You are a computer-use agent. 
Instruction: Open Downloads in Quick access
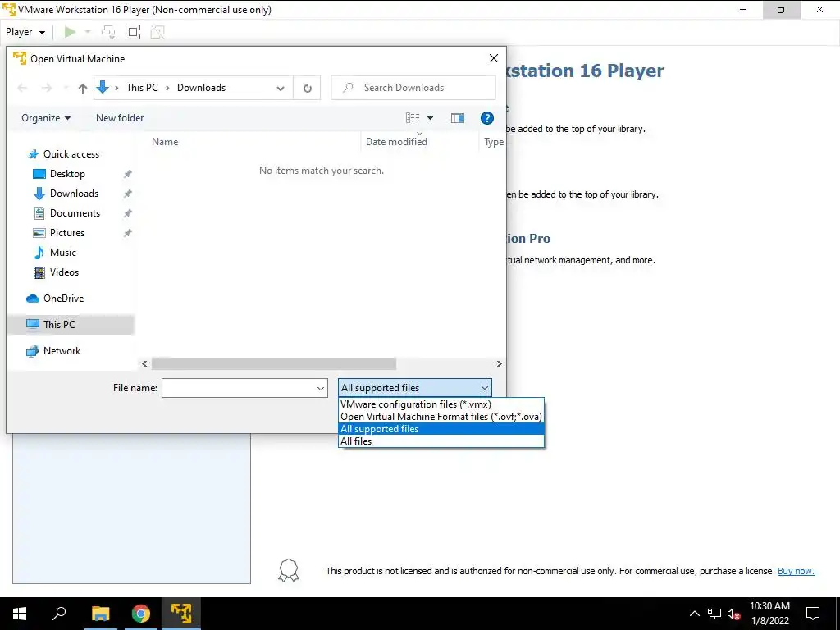pyautogui.click(x=74, y=194)
